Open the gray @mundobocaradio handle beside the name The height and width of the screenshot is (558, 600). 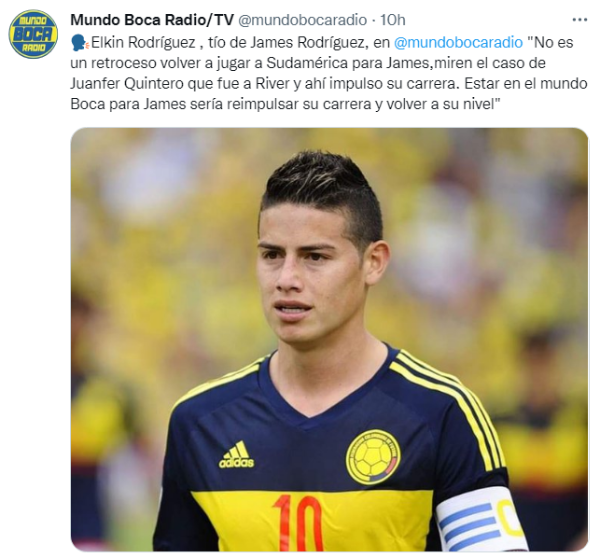click(302, 20)
